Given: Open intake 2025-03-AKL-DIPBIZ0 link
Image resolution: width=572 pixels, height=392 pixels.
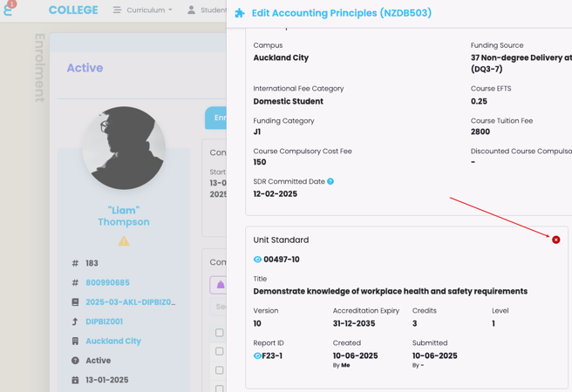Looking at the screenshot, I should point(131,302).
